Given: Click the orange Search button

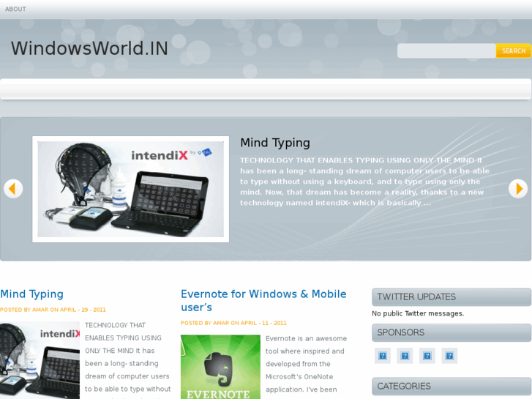Looking at the screenshot, I should 514,51.
